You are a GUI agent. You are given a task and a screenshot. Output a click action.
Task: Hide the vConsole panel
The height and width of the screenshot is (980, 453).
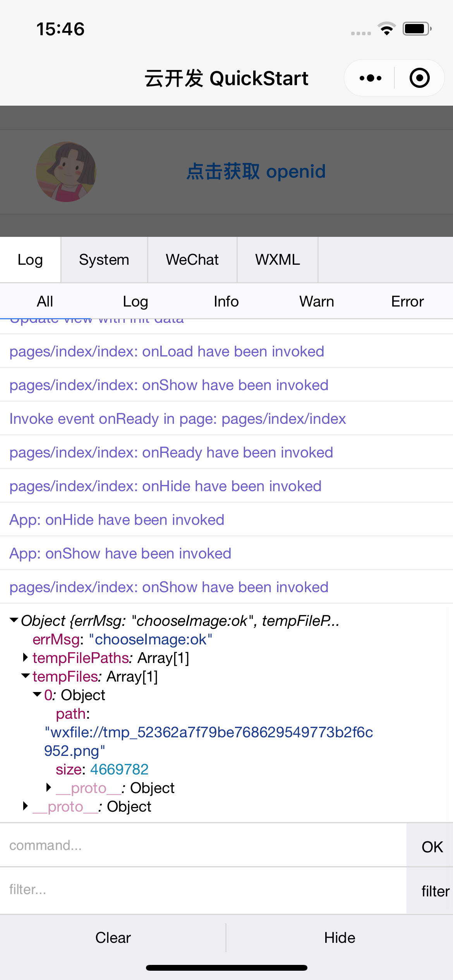(x=340, y=937)
